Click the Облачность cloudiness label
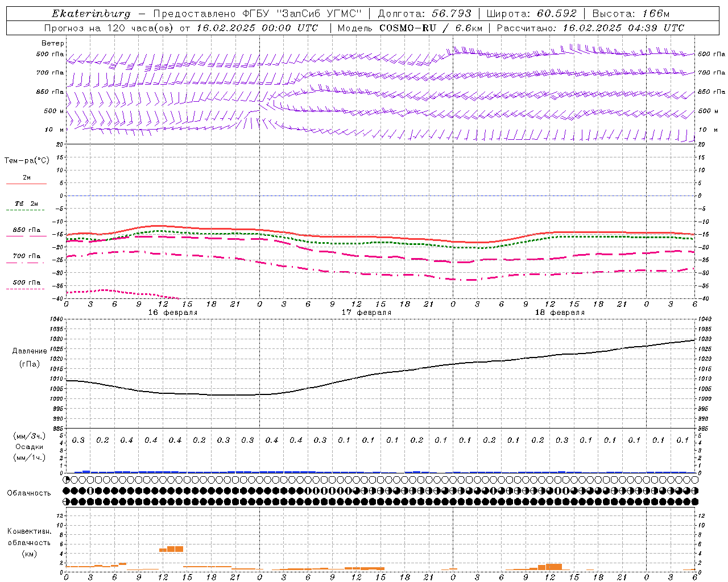This screenshot has width=728, height=582. pos(28,493)
